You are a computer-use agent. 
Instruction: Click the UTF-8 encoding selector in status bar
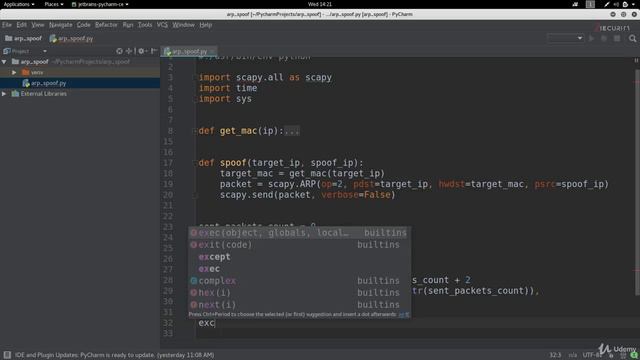pyautogui.click(x=592, y=355)
